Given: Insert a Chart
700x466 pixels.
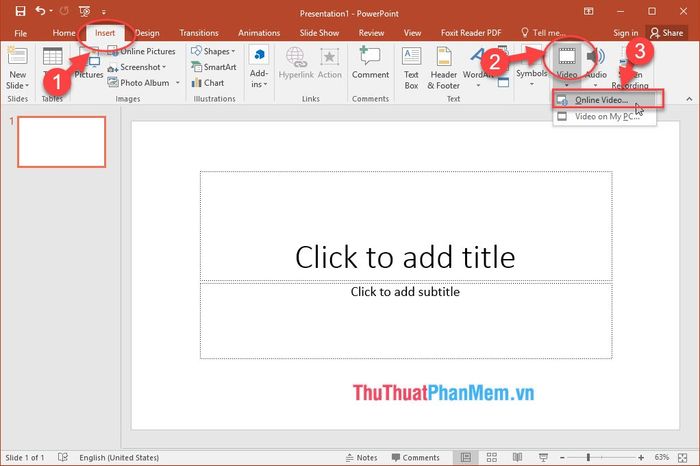Looking at the screenshot, I should 208,83.
